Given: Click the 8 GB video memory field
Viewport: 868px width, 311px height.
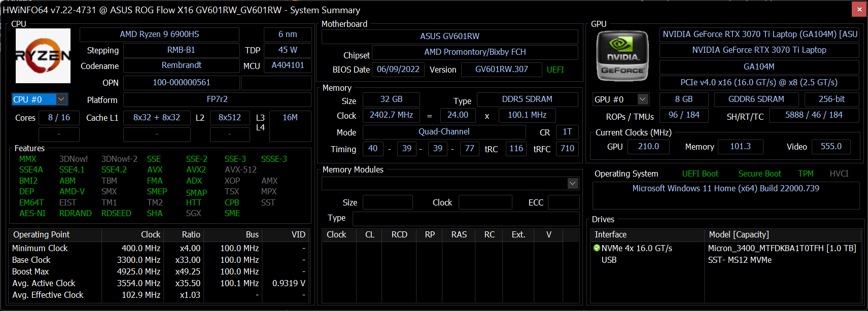Looking at the screenshot, I should (684, 99).
